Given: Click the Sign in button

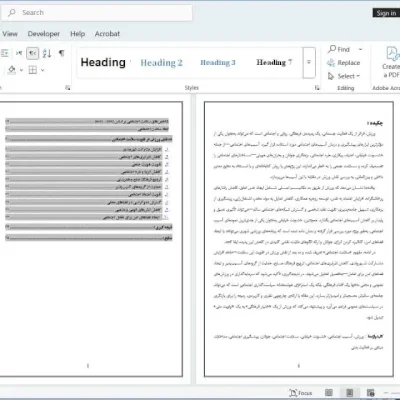Looking at the screenshot, I should tap(386, 13).
